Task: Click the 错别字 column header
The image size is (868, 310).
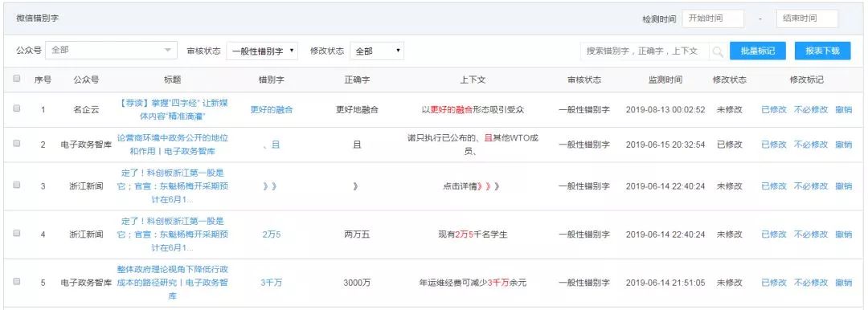Action: coord(272,80)
